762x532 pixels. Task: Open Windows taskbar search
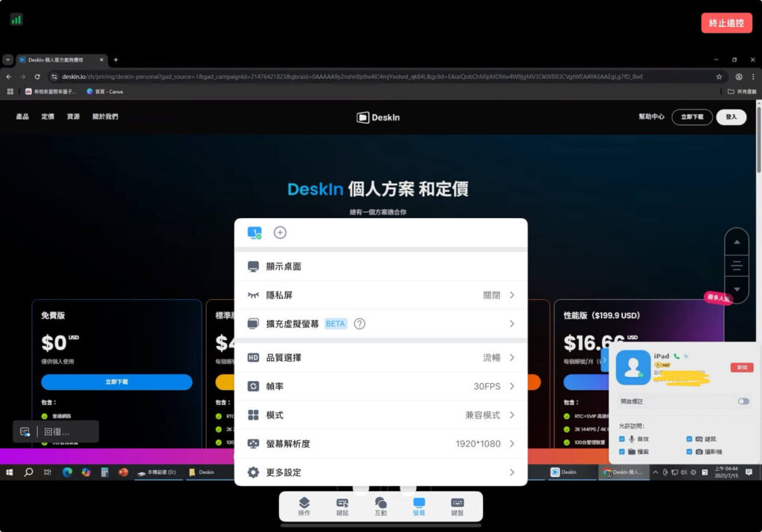point(28,472)
